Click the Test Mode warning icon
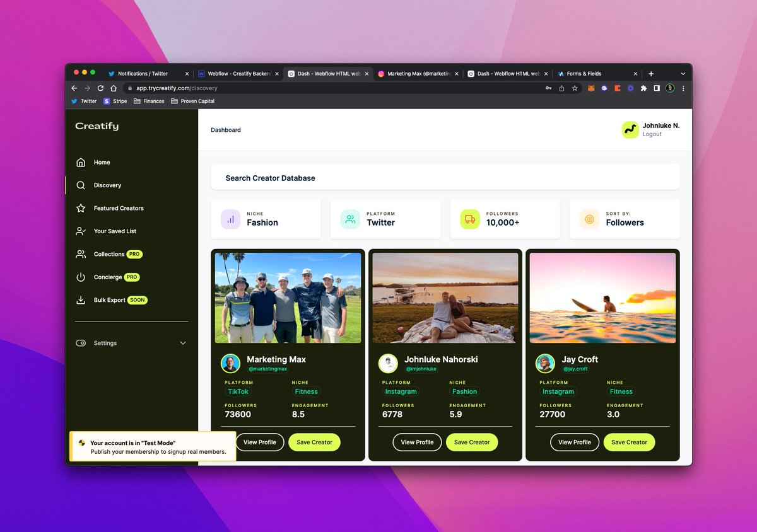The image size is (757, 532). (x=81, y=443)
